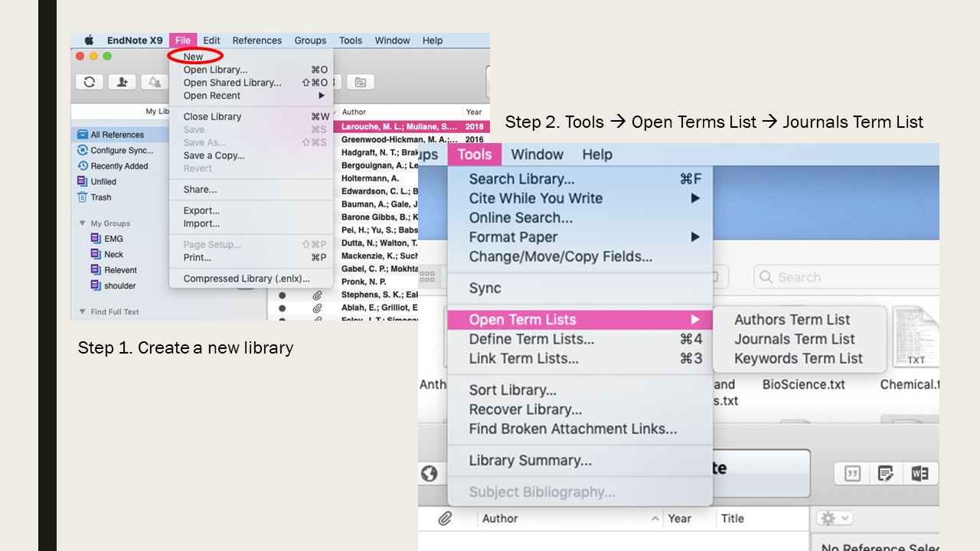Choose Compressed Library (.enlx)...
This screenshot has height=551, width=980.
pos(251,279)
